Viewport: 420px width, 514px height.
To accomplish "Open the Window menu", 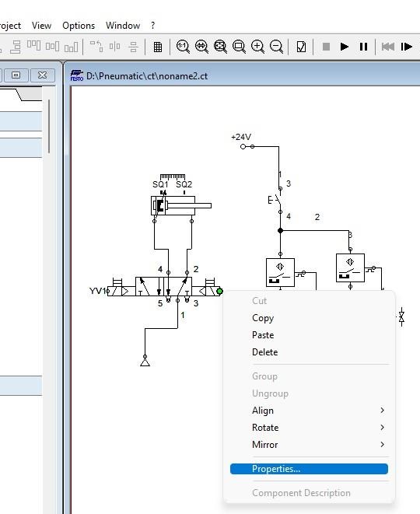I will pyautogui.click(x=123, y=26).
